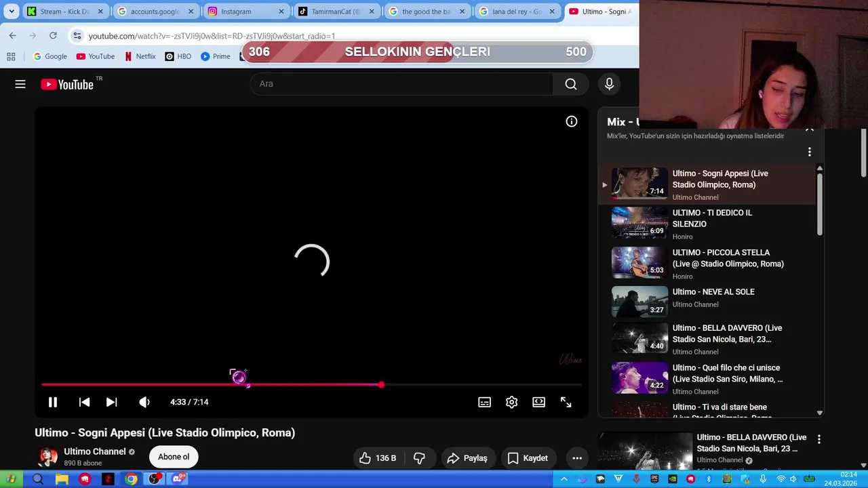Click the Kaydet save button
868x488 pixels.
(528, 458)
